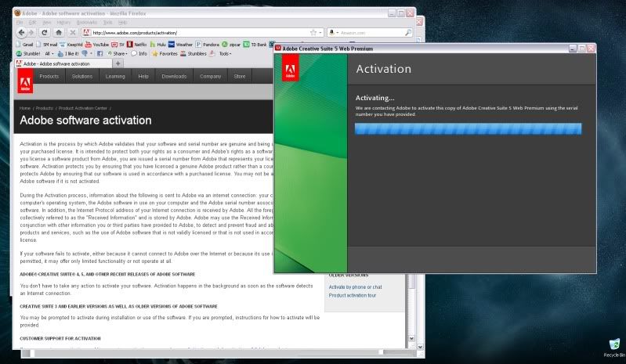Open the zipcar bookmark

point(231,45)
